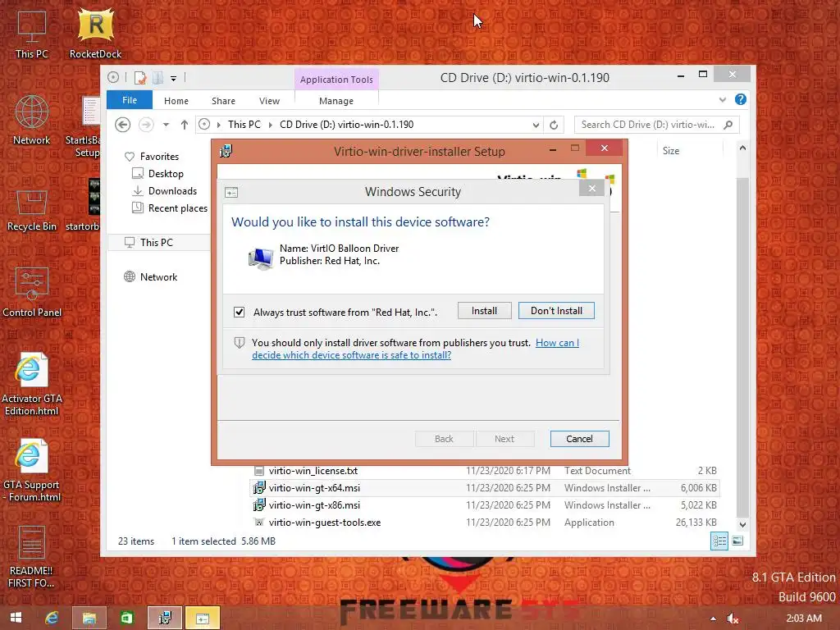The width and height of the screenshot is (840, 630).
Task: Open Quick Access Toolbar customize dropdown
Action: coord(174,78)
